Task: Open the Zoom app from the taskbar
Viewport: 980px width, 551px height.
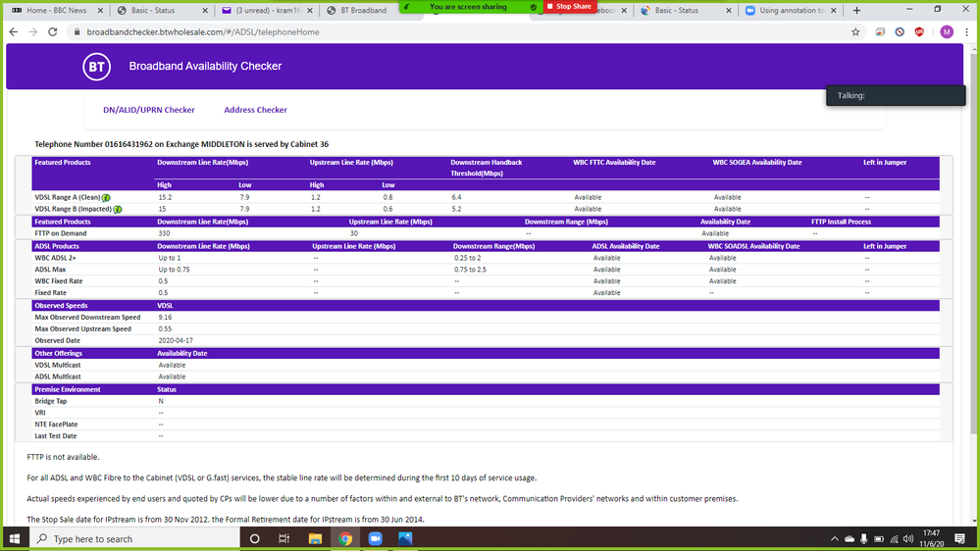Action: click(x=375, y=539)
